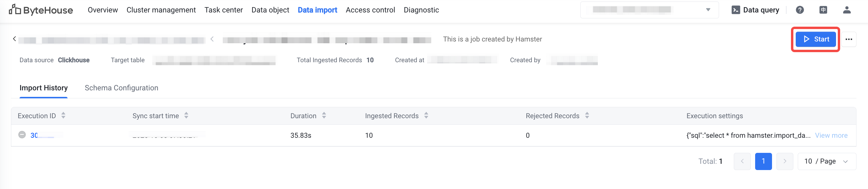Viewport: 868px width, 189px height.
Task: Sort by Duration column
Action: coord(324,116)
